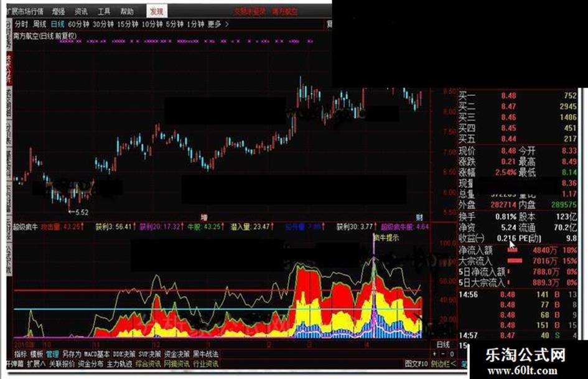Screen dimensions: 588x379
Task: Click the 5日大宗流入 889.3万 row
Action: 518,282
